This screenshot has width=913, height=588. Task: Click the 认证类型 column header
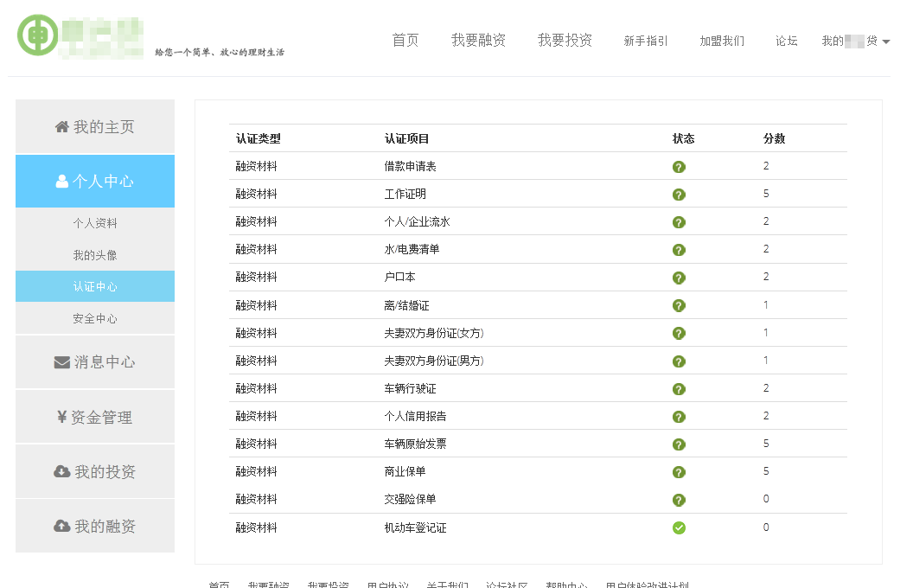click(x=258, y=138)
